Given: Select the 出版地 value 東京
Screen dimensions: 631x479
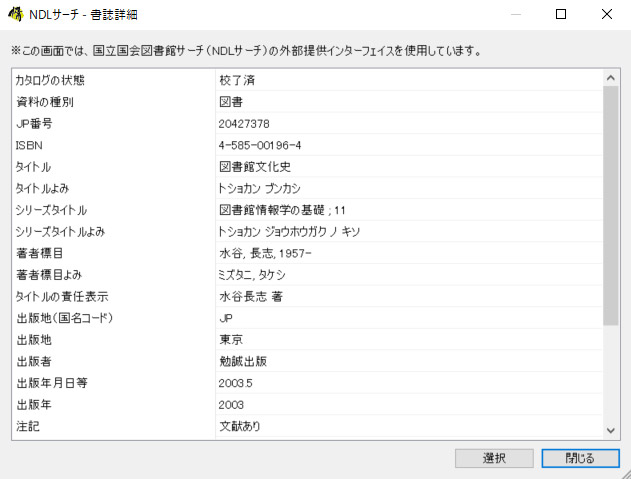Looking at the screenshot, I should tap(231, 340).
